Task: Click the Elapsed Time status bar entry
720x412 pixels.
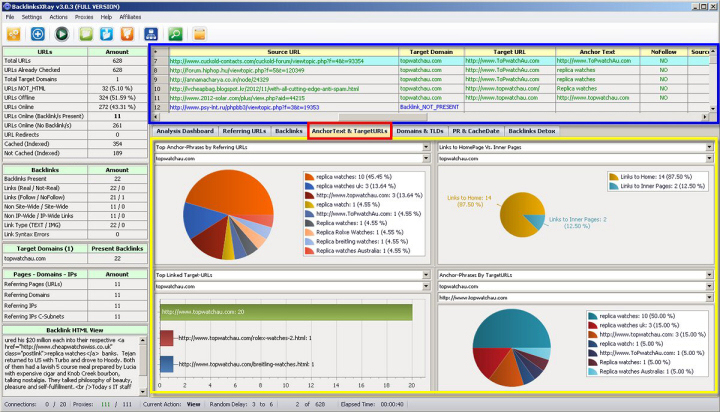Action: [372, 405]
